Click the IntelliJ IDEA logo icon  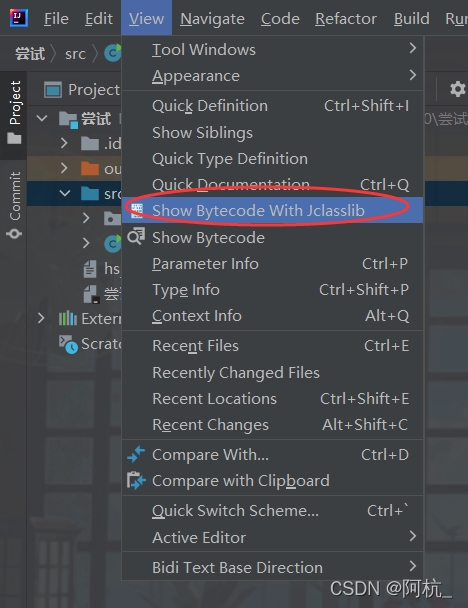19,18
